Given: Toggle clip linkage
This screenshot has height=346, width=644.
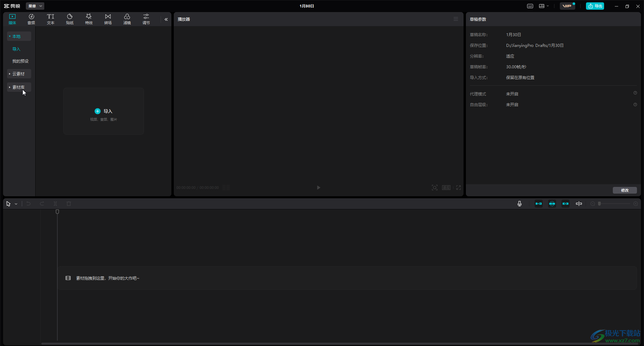Looking at the screenshot, I should [x=566, y=204].
